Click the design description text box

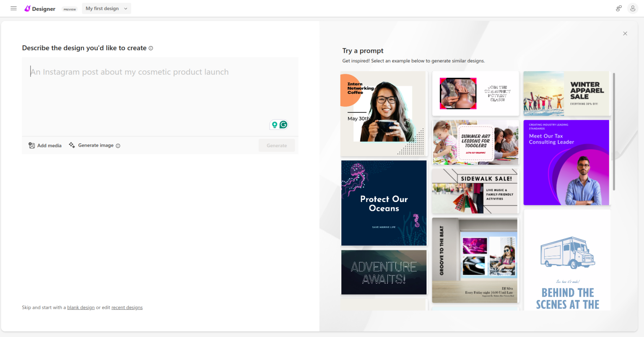[x=160, y=96]
